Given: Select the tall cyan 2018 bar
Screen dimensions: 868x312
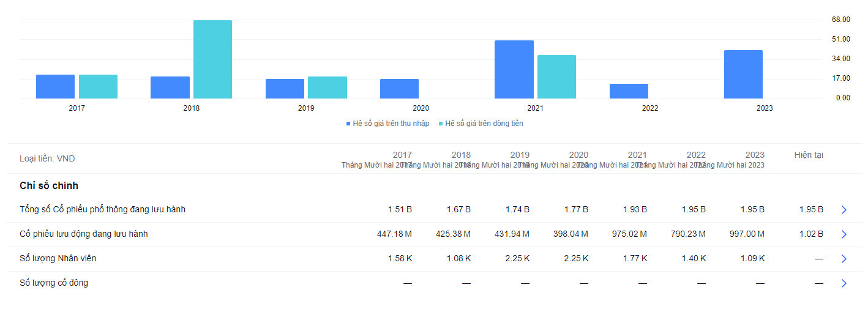Looking at the screenshot, I should pos(212,59).
